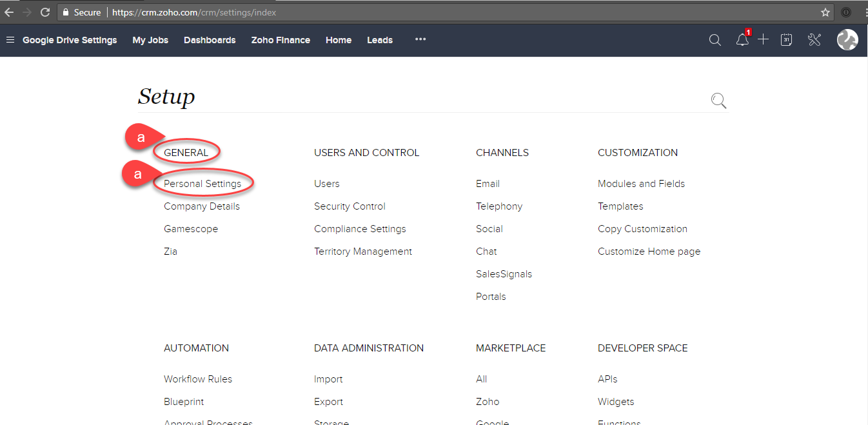The width and height of the screenshot is (868, 425).
Task: Open Templates under Customization
Action: pos(620,206)
